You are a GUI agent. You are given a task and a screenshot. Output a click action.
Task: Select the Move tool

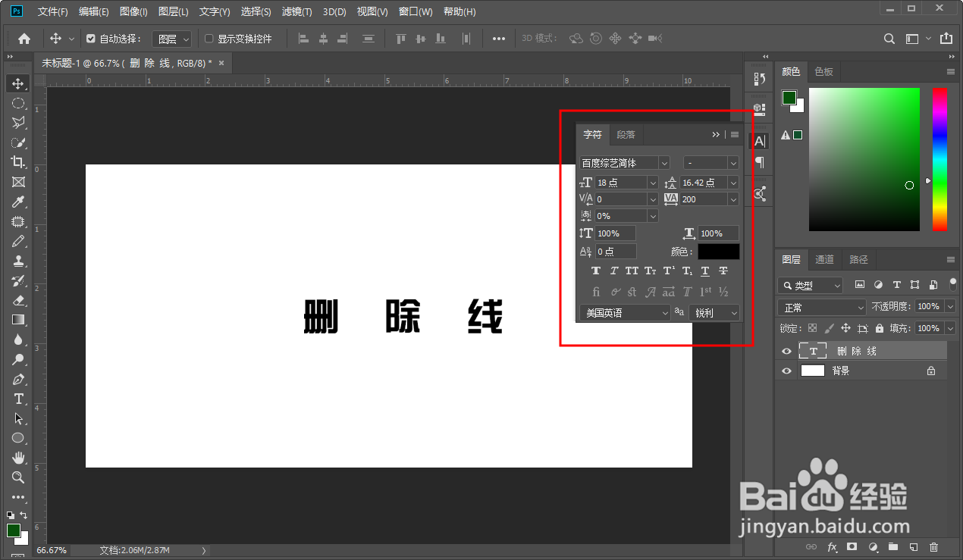(x=18, y=83)
